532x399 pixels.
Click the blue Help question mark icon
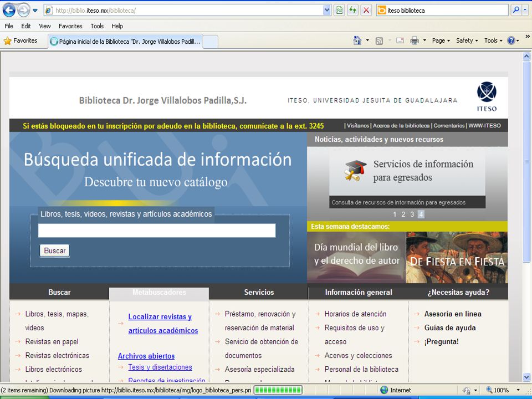tap(511, 40)
